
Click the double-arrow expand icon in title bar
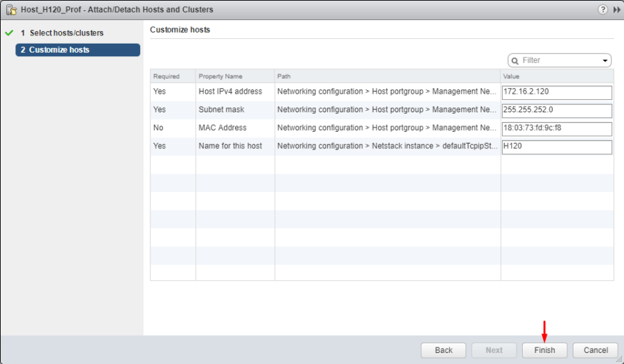616,10
